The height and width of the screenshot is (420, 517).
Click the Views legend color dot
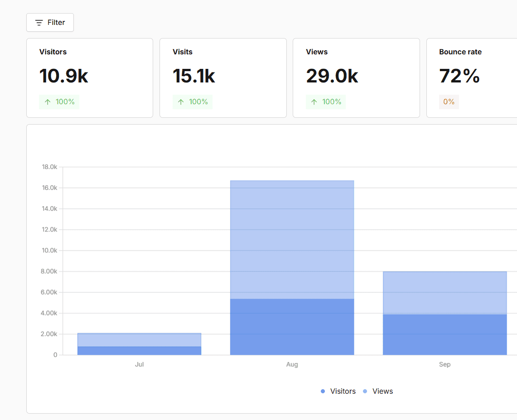tap(365, 391)
